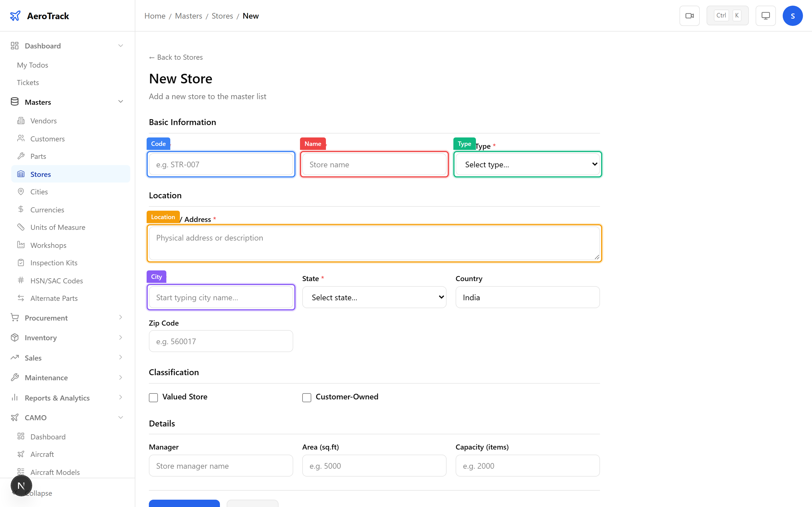The image size is (812, 507).
Task: Open the Select state dropdown
Action: [374, 297]
